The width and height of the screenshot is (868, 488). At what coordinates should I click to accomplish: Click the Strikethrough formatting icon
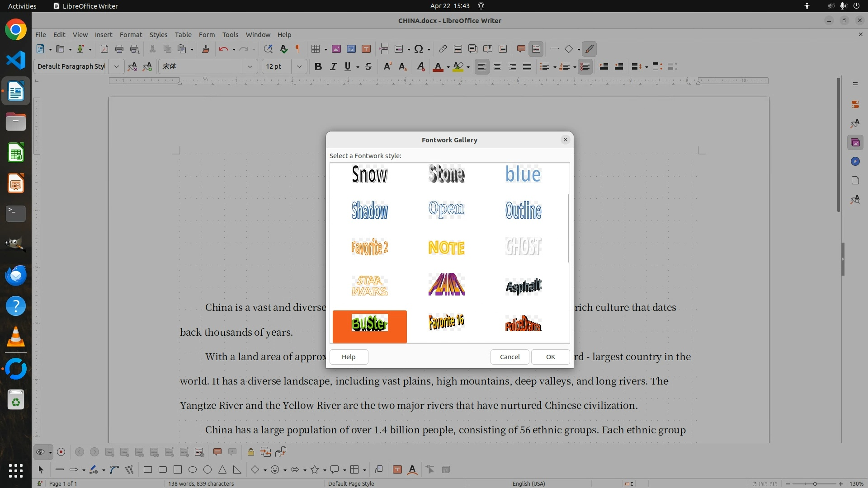pos(368,66)
